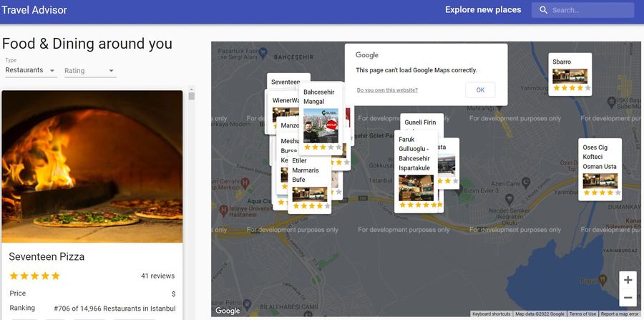Click the search magnifier icon
644x320 pixels.
(543, 10)
